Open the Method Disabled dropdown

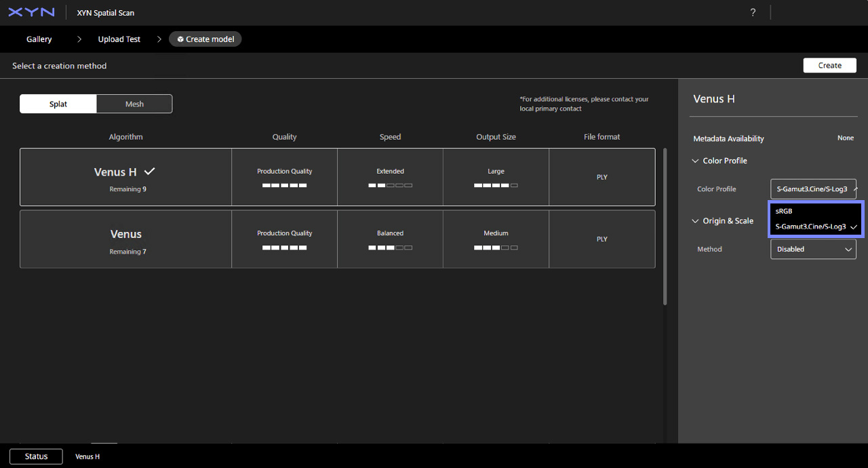pyautogui.click(x=813, y=249)
